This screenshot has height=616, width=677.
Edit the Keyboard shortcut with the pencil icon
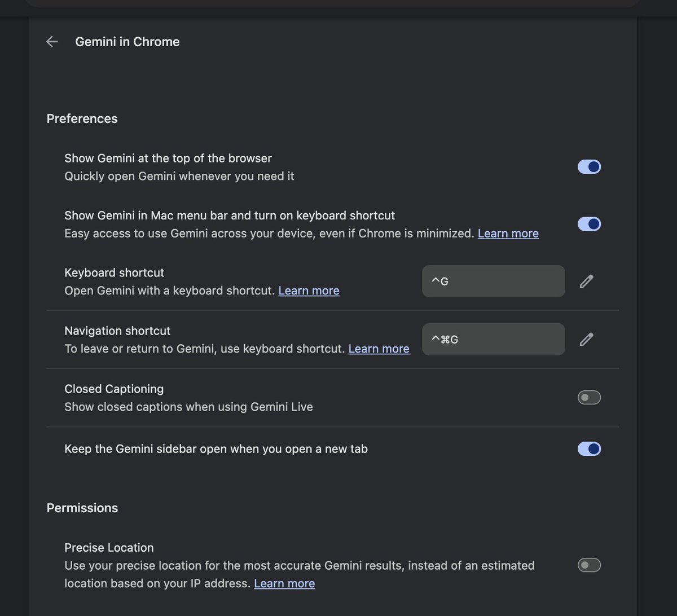586,281
